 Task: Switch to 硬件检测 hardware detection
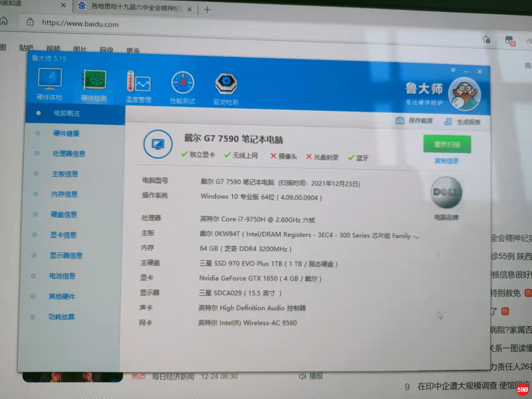(x=94, y=85)
